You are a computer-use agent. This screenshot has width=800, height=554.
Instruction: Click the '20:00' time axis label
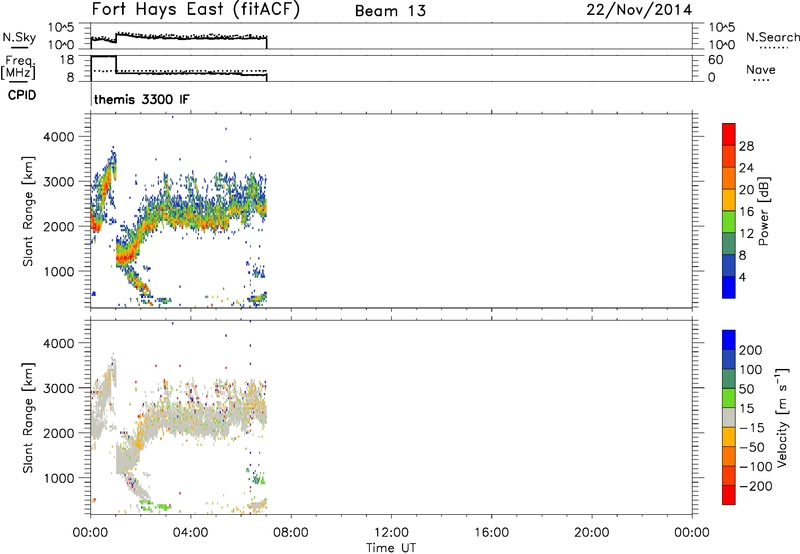click(x=592, y=533)
